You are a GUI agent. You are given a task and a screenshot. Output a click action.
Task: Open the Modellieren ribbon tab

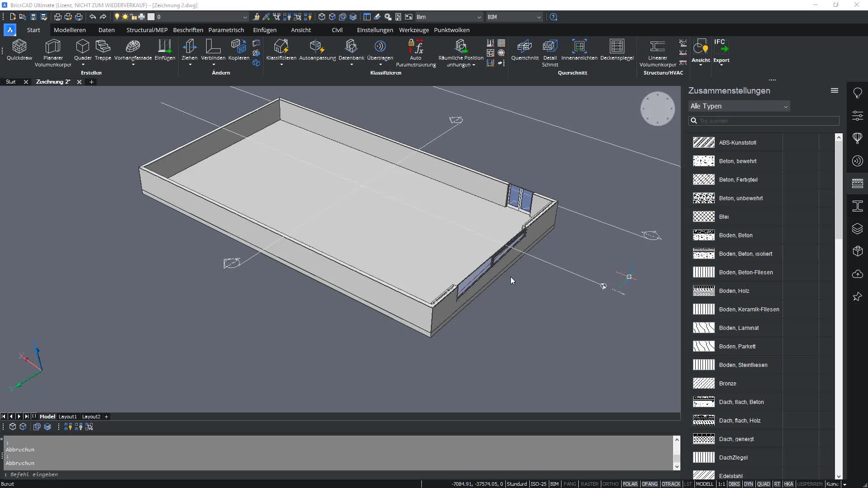70,30
